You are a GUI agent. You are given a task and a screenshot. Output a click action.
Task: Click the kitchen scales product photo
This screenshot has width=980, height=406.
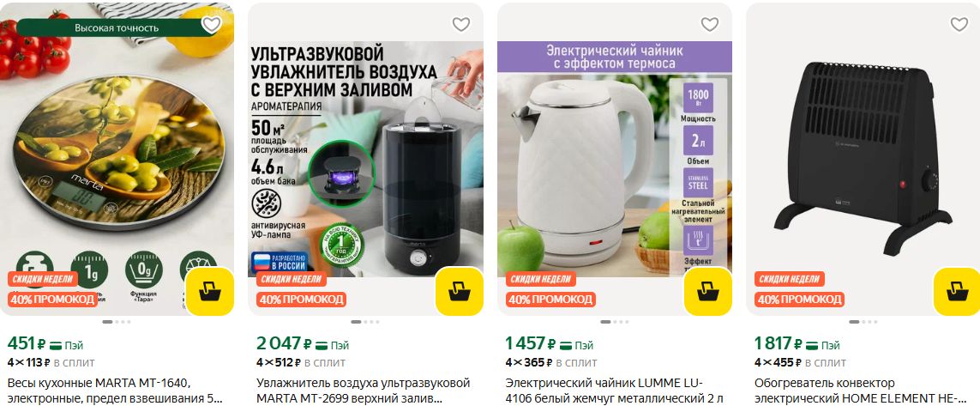[x=117, y=160]
